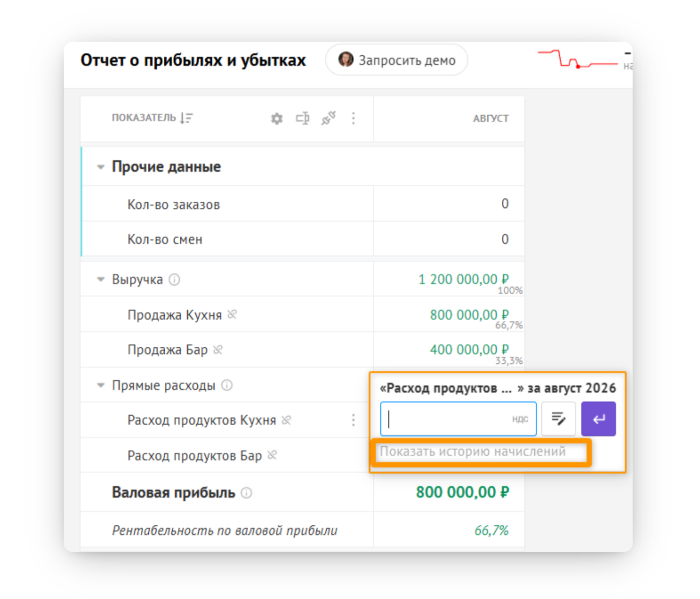
Task: Click the Запросить демо button
Action: 396,60
